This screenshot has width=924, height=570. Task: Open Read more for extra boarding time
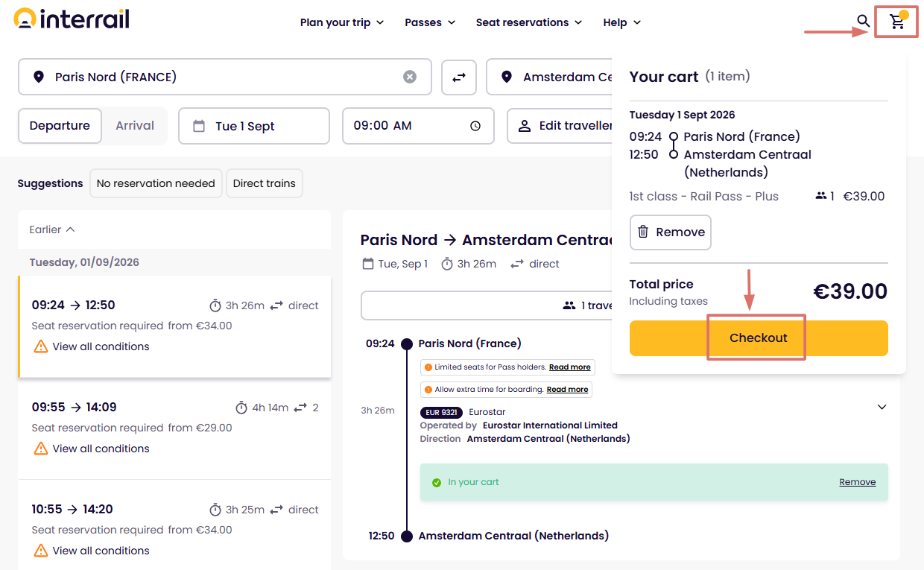click(567, 390)
